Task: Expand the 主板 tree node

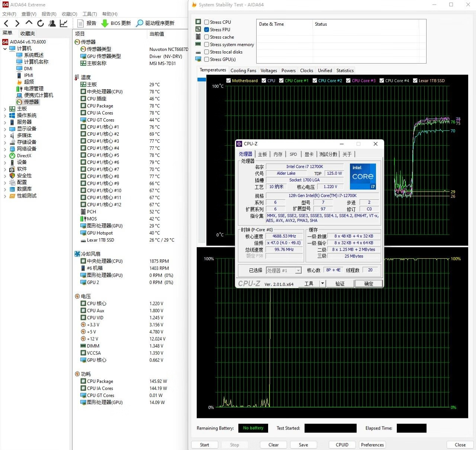Action: [5, 109]
